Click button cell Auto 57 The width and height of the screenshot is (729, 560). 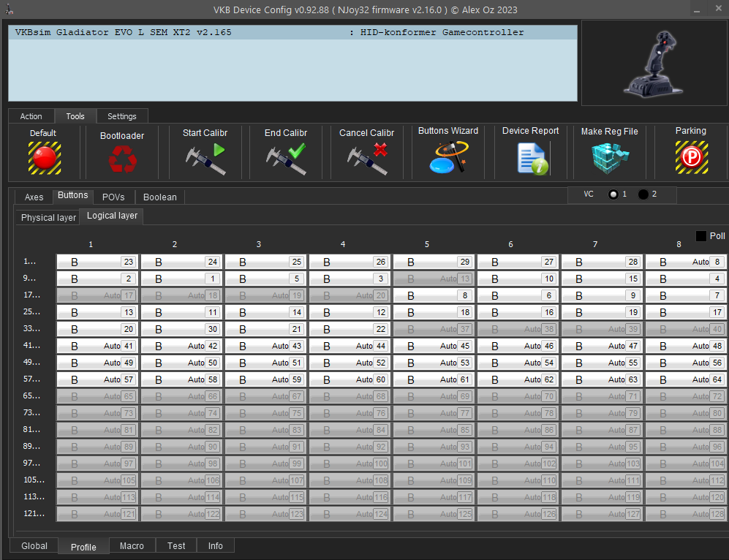click(98, 379)
